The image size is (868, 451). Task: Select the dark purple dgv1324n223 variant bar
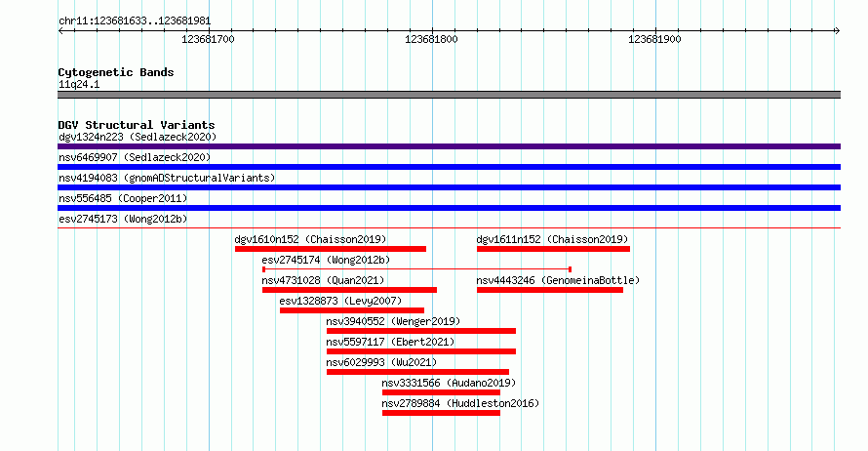(x=449, y=146)
